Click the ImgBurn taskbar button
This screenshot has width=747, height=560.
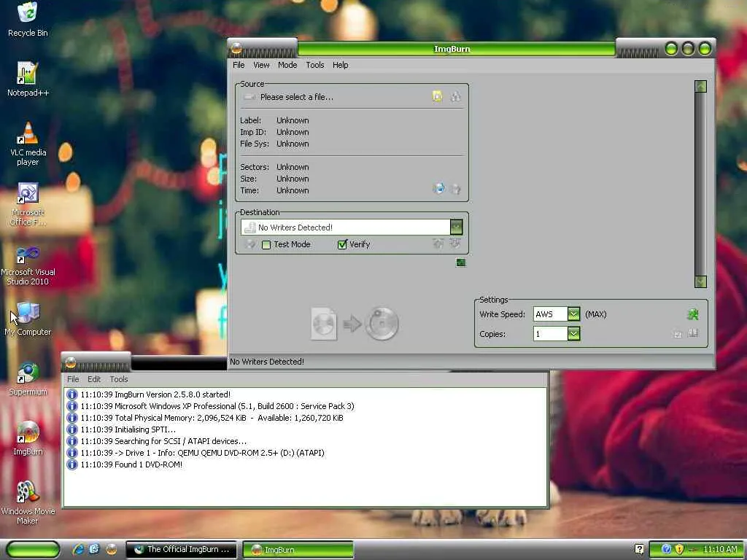(x=298, y=550)
